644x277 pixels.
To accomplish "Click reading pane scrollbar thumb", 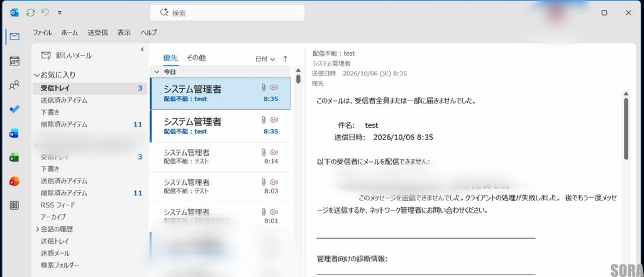I will [x=626, y=128].
